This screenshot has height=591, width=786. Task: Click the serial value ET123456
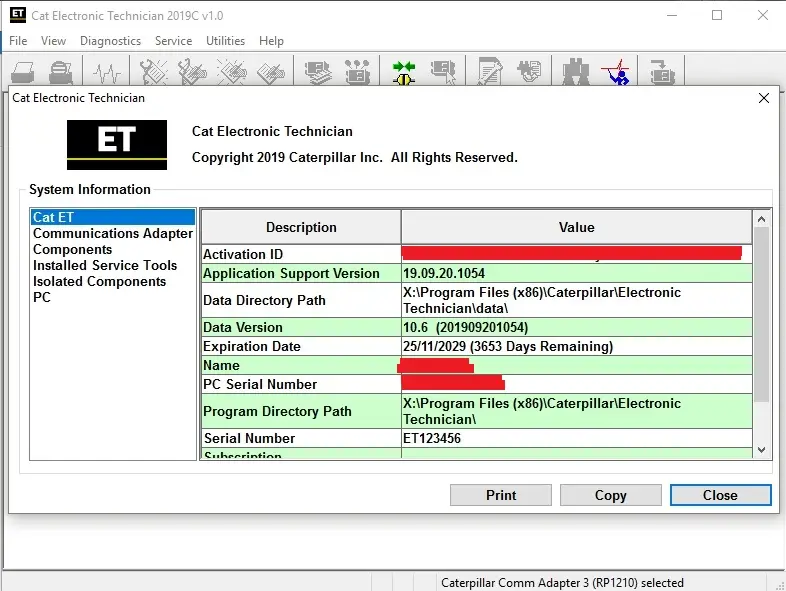pyautogui.click(x=432, y=438)
